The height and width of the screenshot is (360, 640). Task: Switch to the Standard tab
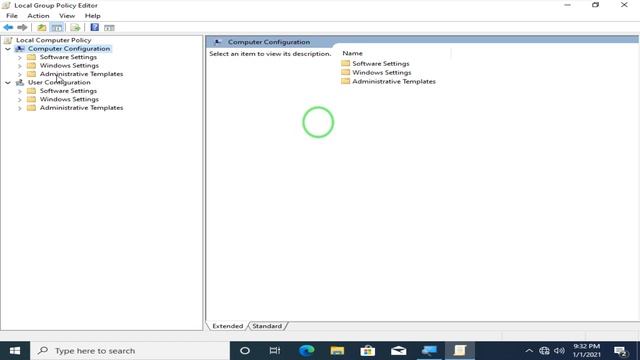267,326
